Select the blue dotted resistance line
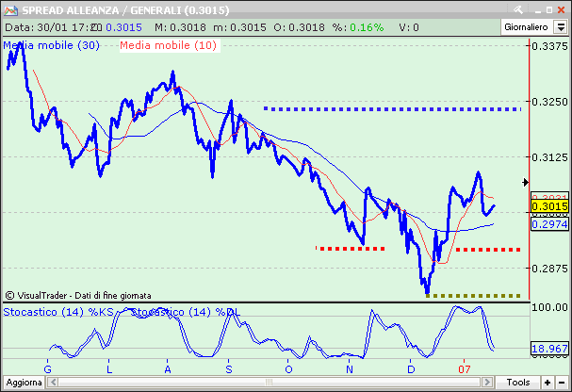 click(392, 109)
